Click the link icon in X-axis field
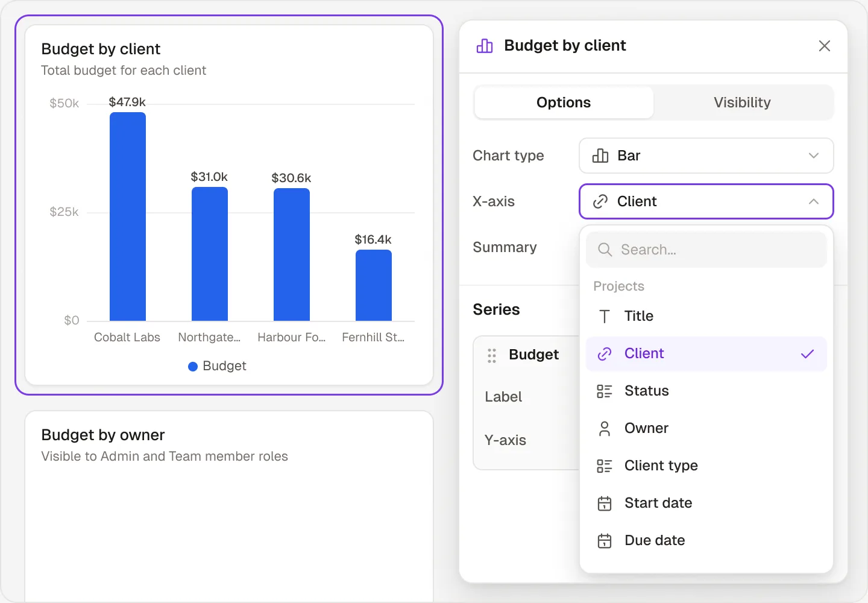 coord(600,201)
